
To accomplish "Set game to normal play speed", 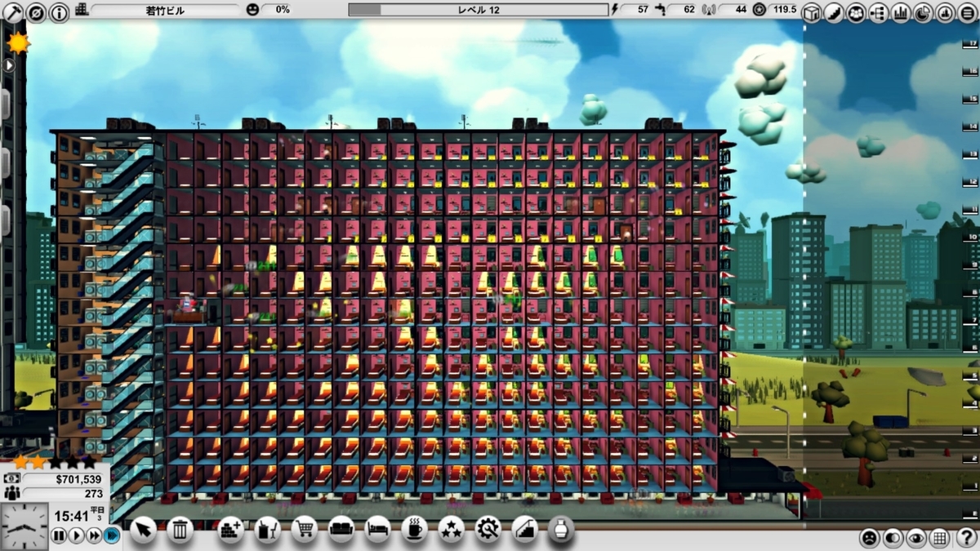I will point(76,535).
